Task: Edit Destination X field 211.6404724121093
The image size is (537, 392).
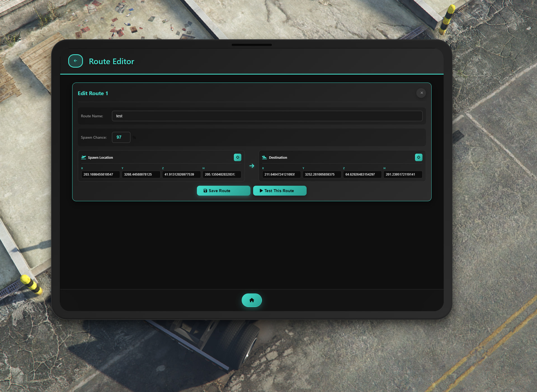Action: point(281,174)
